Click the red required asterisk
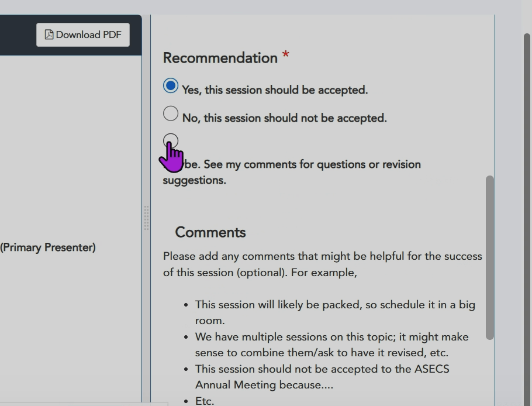This screenshot has height=406, width=532. [x=286, y=56]
